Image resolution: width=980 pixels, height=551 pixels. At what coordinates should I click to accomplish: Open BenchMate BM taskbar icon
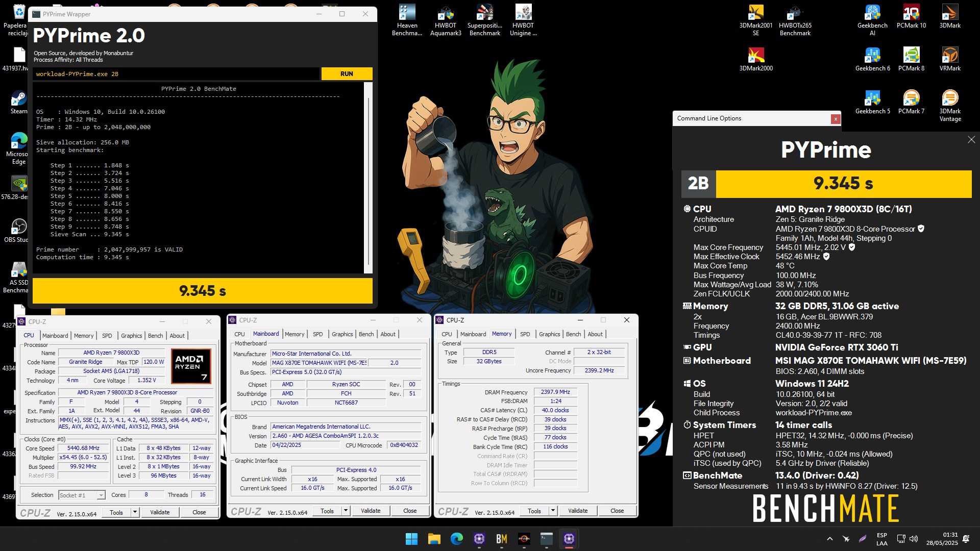pos(501,539)
